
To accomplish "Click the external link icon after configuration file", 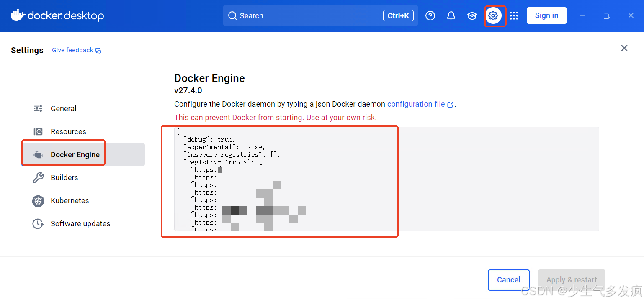I will click(451, 105).
